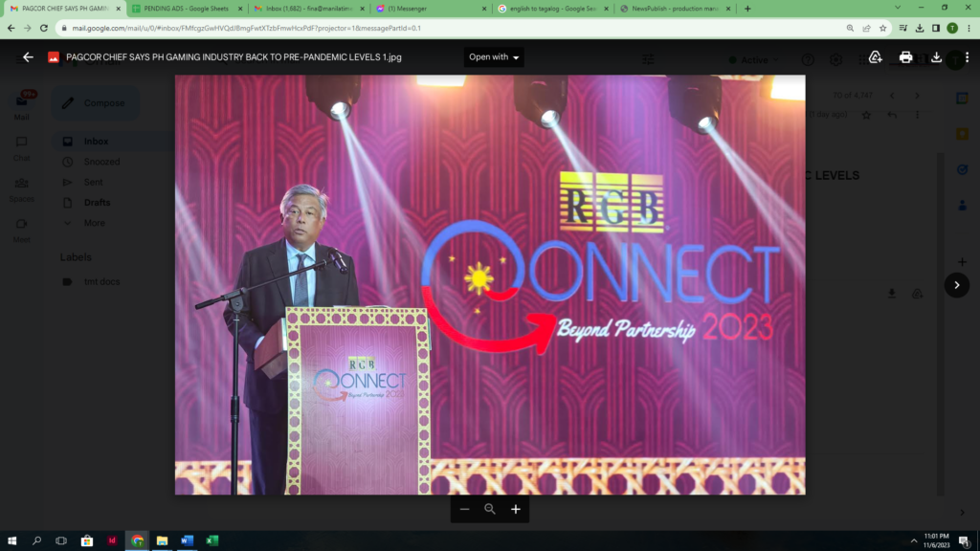
Task: Open Windows Task View
Action: coord(61,540)
